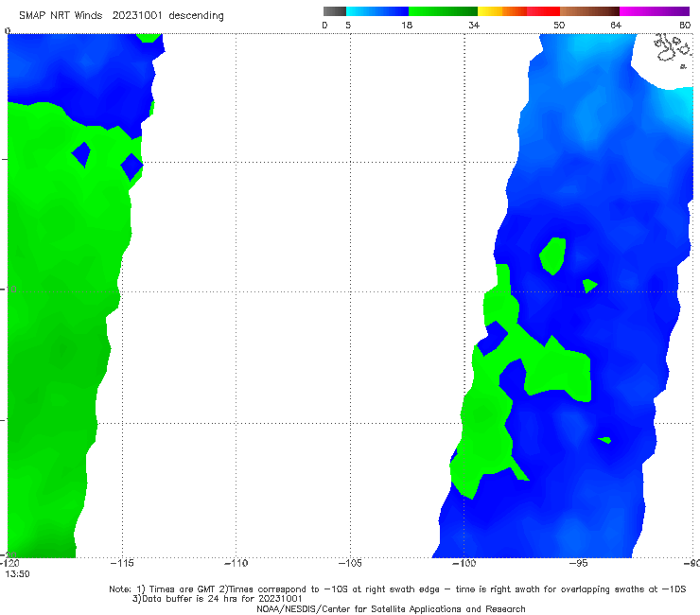The width and height of the screenshot is (700, 615).
Task: Click the colorbar label '18'
Action: click(407, 26)
